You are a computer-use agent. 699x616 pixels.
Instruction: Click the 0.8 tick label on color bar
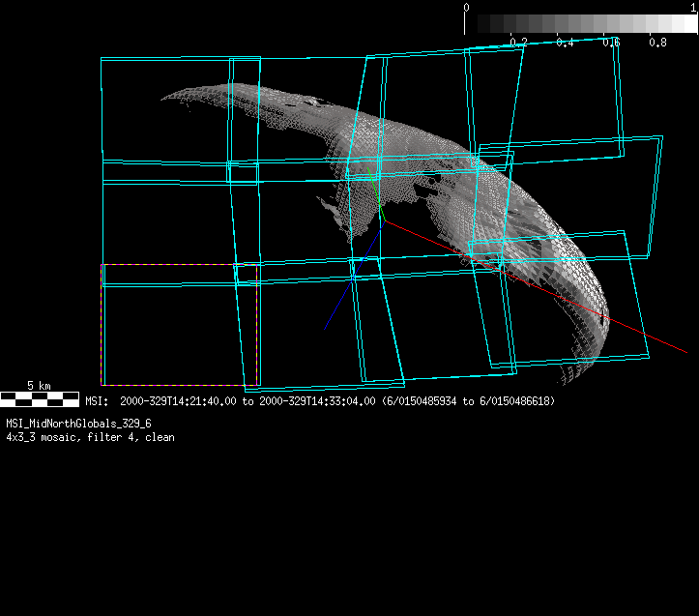pyautogui.click(x=657, y=43)
